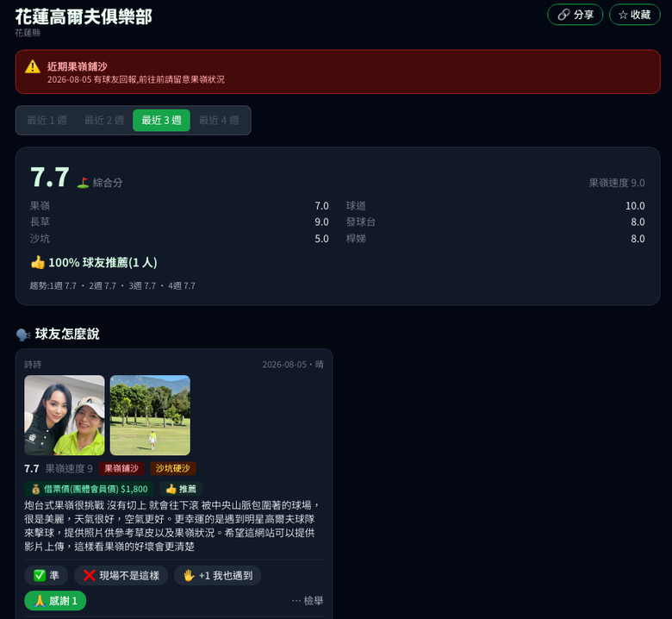
Task: Click the page title 花蓮高爾夫俱樂部
Action: [x=84, y=16]
